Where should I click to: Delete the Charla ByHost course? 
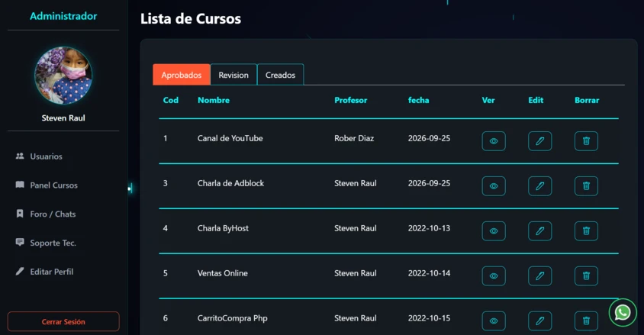pyautogui.click(x=586, y=231)
